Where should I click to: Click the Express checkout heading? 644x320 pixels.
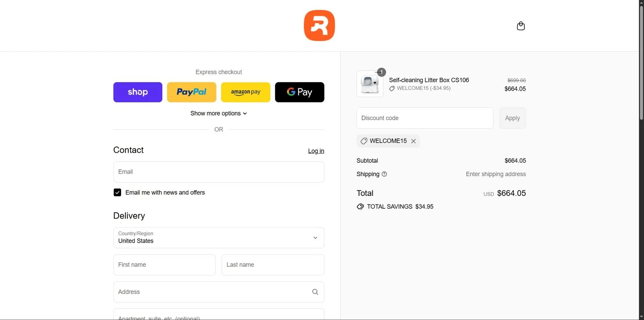pyautogui.click(x=219, y=72)
